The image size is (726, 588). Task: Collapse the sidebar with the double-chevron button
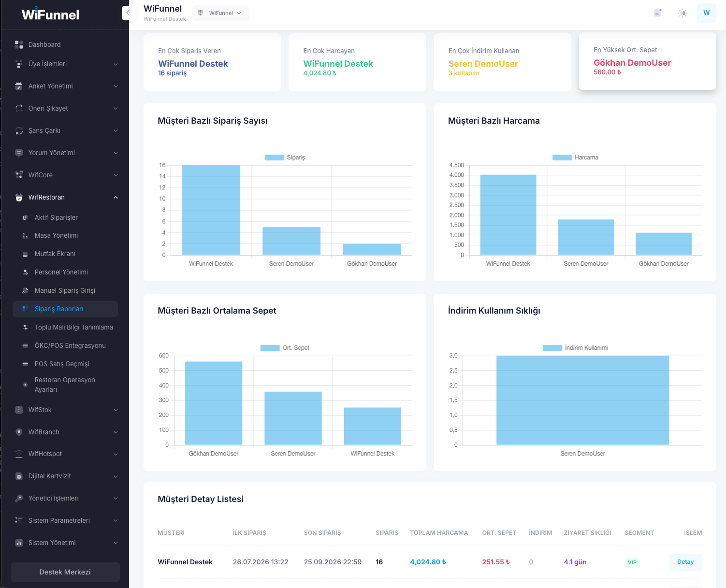128,13
